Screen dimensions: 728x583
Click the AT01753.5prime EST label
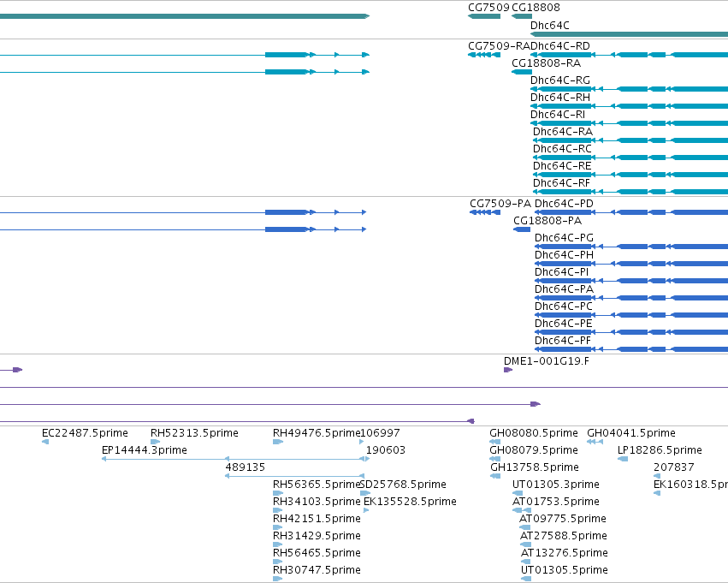(x=556, y=502)
